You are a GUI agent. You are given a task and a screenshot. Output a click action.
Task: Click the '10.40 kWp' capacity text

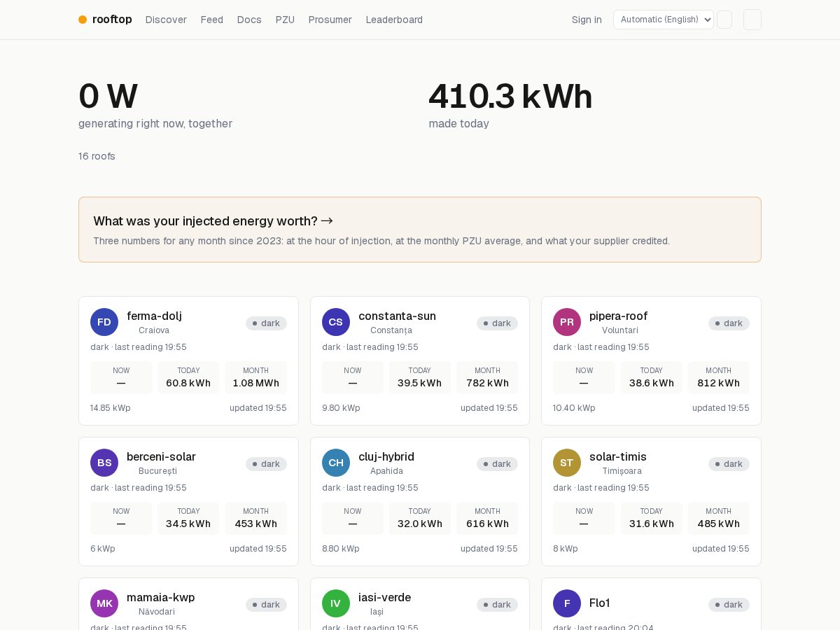(x=574, y=408)
